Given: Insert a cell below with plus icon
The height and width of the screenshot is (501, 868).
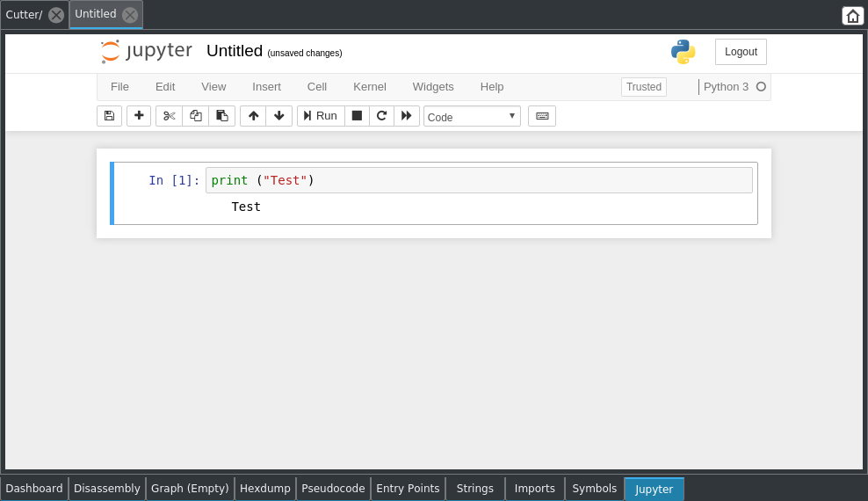Looking at the screenshot, I should (x=139, y=116).
